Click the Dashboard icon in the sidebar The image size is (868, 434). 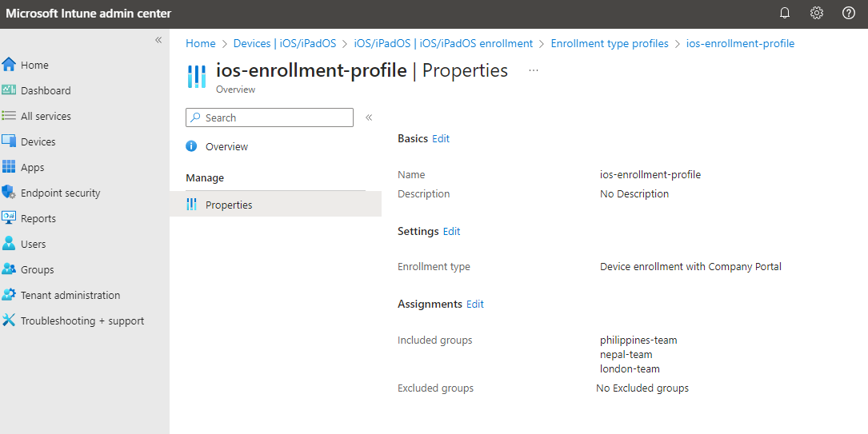9,90
